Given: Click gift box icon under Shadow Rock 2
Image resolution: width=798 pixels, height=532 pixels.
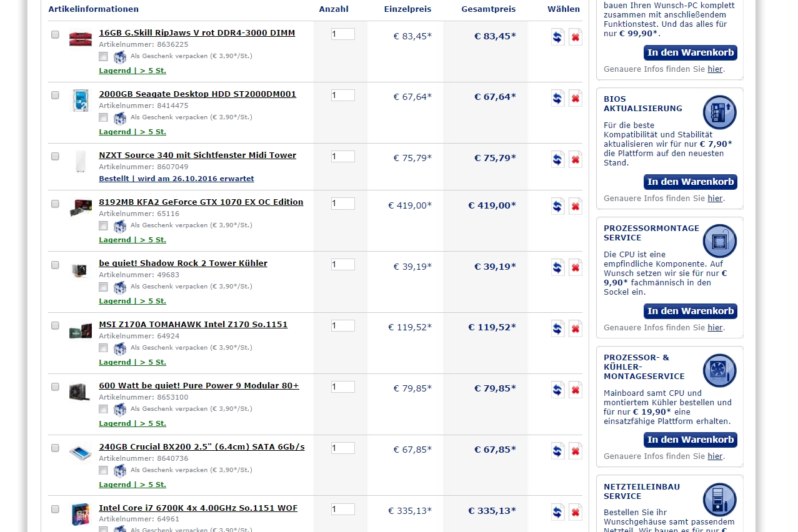Looking at the screenshot, I should point(120,287).
